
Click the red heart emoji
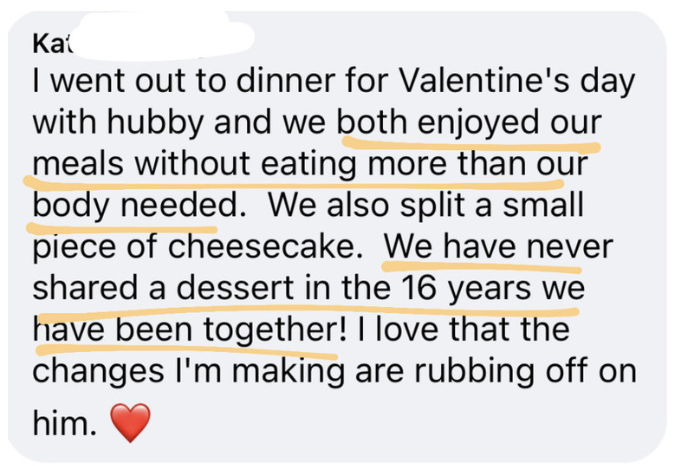click(130, 423)
